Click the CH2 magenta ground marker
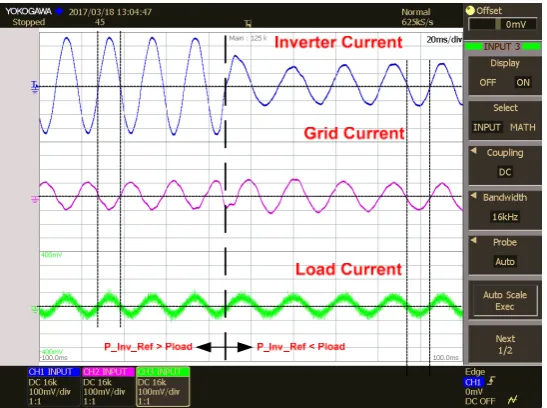The height and width of the screenshot is (408, 547). (35, 199)
